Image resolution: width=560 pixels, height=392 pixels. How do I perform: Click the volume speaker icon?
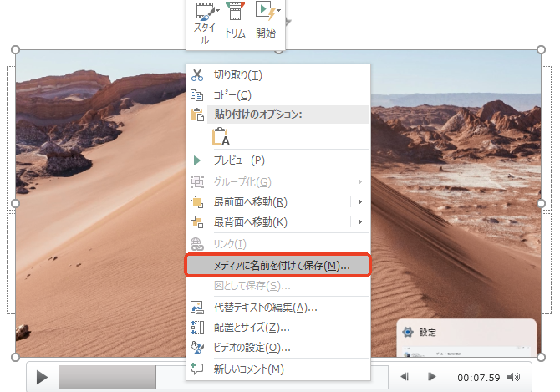click(513, 377)
